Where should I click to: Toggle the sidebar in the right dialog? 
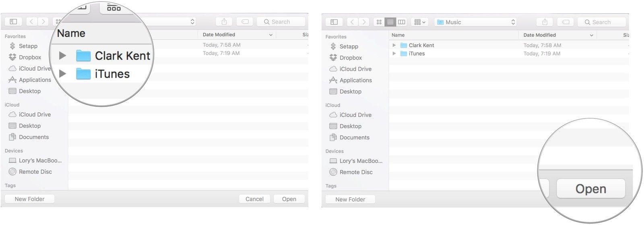[x=334, y=22]
